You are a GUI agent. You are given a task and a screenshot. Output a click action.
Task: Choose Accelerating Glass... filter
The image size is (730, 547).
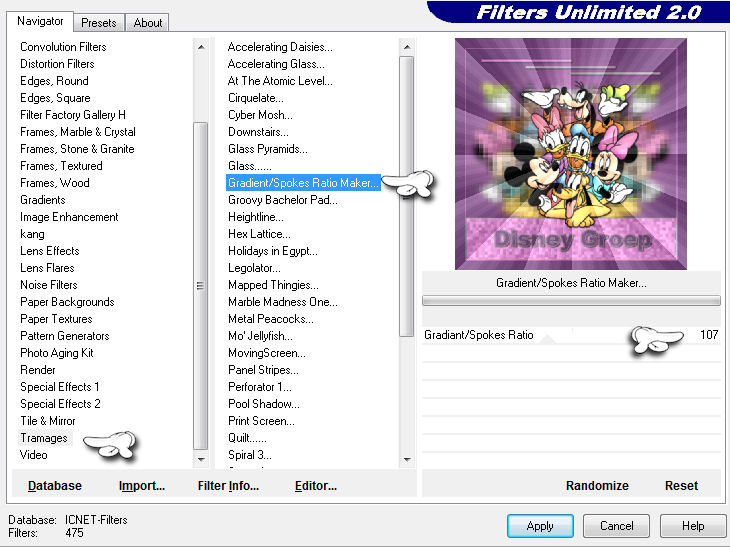[x=276, y=64]
